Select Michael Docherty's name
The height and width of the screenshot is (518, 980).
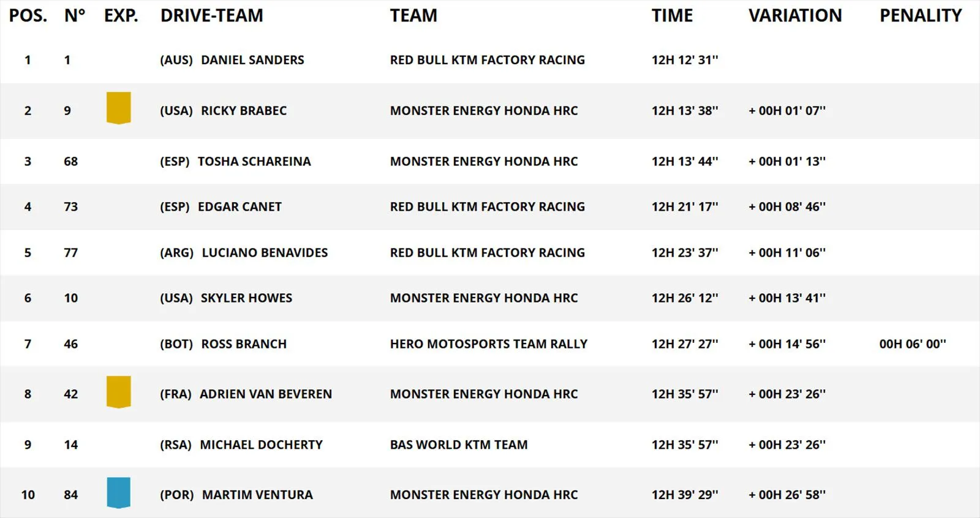[261, 445]
